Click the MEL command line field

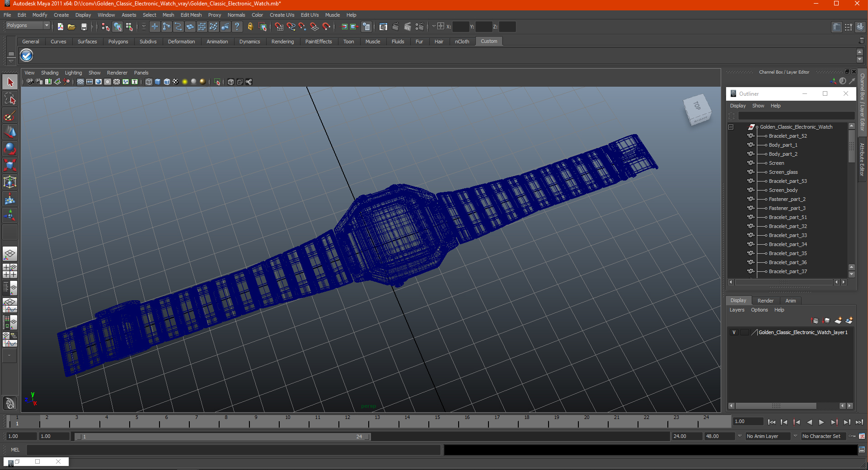coord(234,450)
